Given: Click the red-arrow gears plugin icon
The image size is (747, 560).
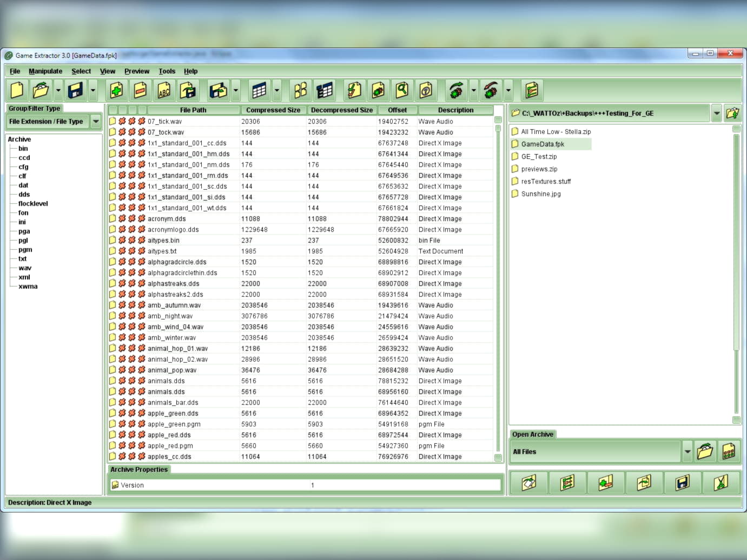Looking at the screenshot, I should coord(491,90).
